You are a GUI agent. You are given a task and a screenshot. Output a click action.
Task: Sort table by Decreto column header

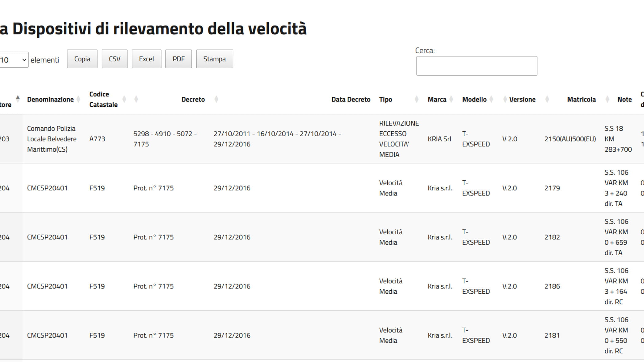tap(193, 99)
